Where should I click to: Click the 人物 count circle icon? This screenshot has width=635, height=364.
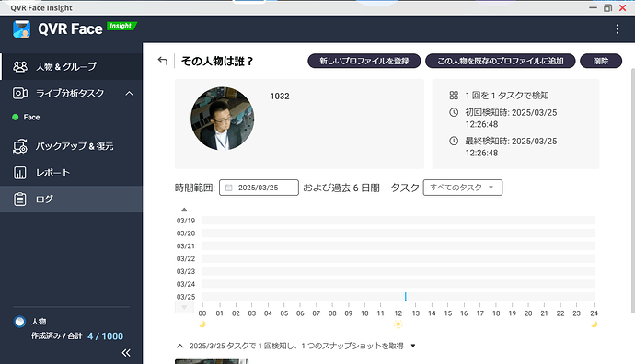point(19,322)
